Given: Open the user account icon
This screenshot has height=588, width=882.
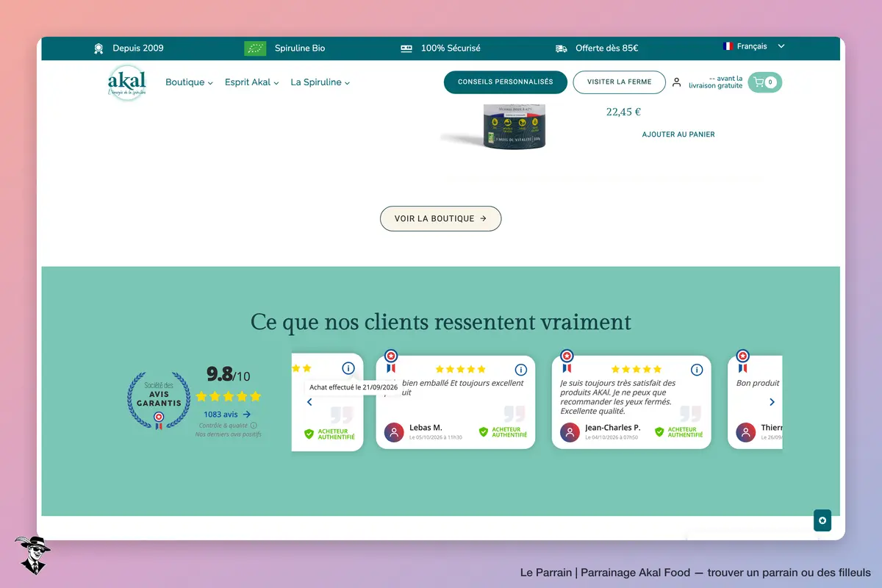Looking at the screenshot, I should pyautogui.click(x=676, y=82).
